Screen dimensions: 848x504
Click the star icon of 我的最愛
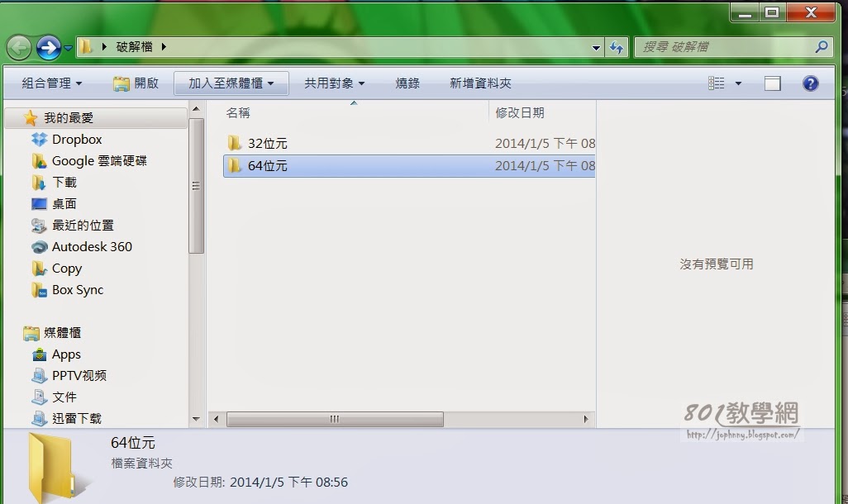(31, 118)
